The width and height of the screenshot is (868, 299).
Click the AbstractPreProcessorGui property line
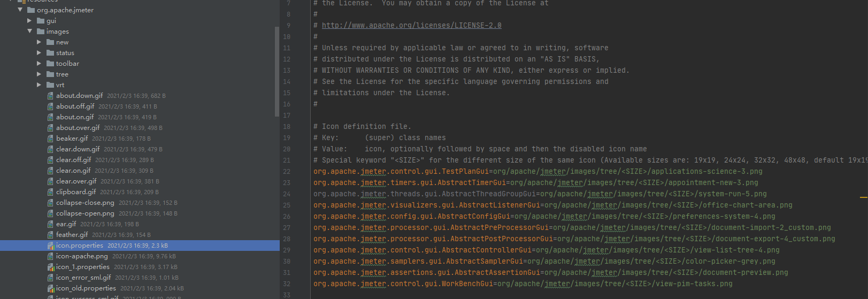click(x=572, y=228)
